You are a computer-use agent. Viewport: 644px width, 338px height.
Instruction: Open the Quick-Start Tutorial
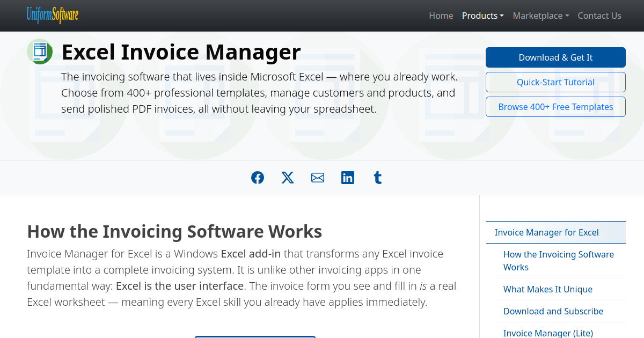point(555,82)
